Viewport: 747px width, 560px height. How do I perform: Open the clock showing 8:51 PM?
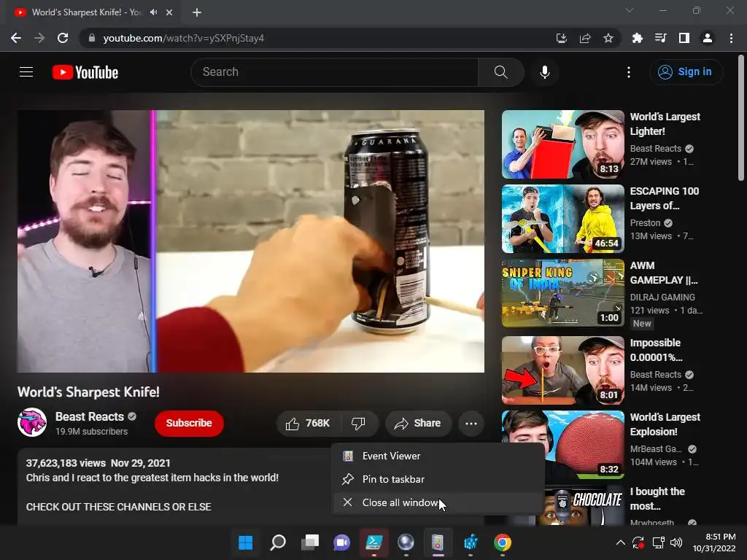(x=714, y=542)
